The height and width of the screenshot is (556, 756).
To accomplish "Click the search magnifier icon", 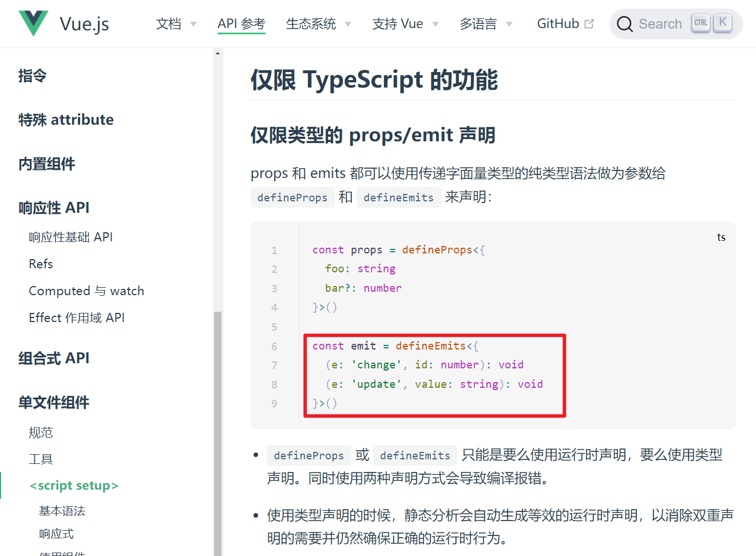I will point(625,24).
